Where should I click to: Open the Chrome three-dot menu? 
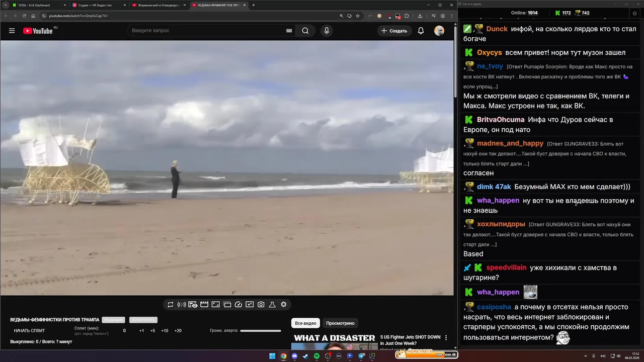click(451, 16)
